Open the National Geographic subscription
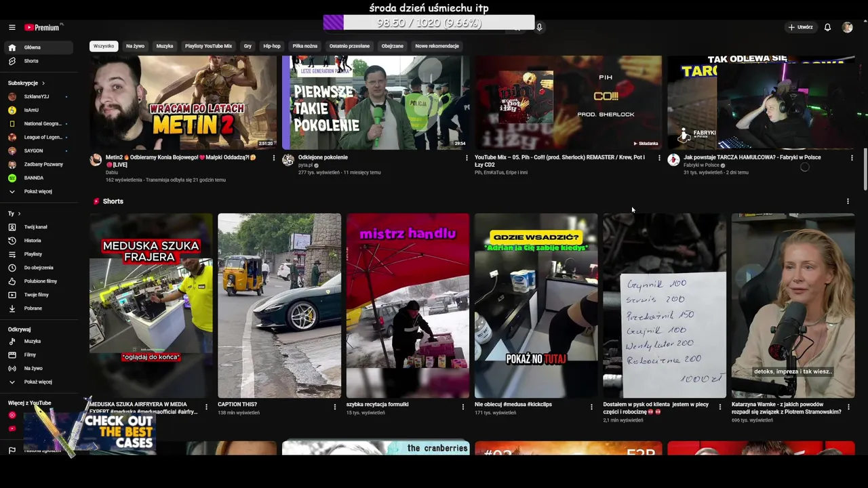Viewport: 868px width, 488px height. tap(39, 123)
